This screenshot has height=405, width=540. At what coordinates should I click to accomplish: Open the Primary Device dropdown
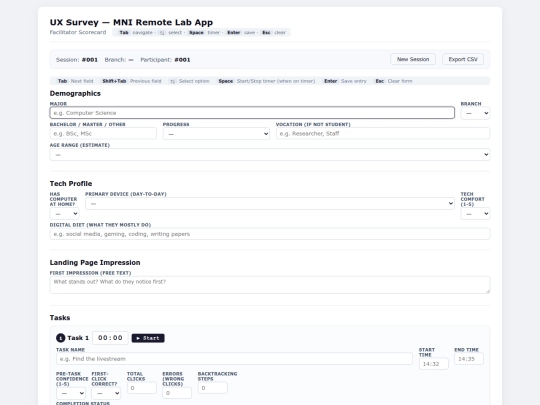click(270, 204)
